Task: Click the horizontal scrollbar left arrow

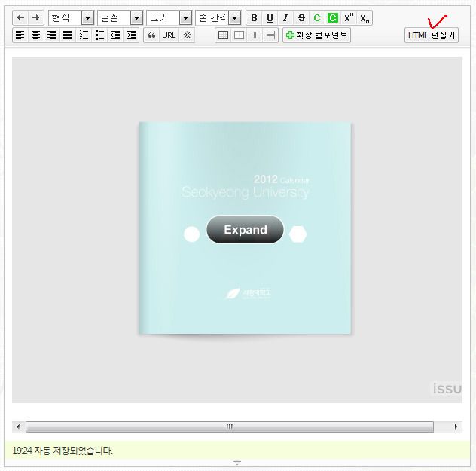Action: [x=18, y=427]
